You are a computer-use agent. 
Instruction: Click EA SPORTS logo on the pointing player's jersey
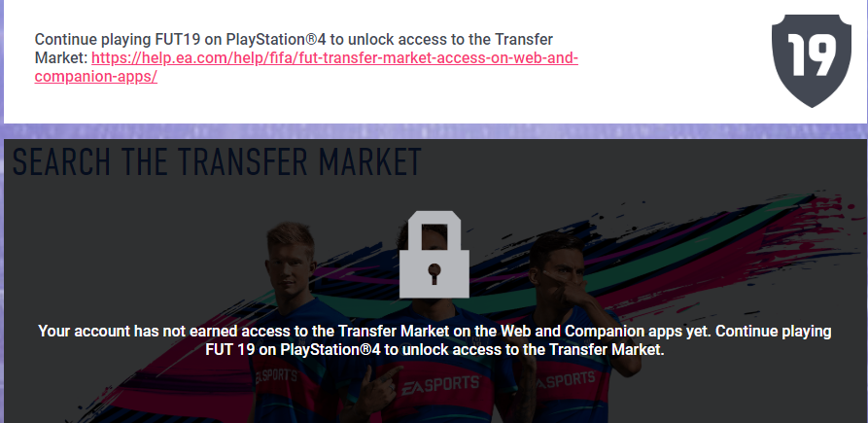tap(440, 384)
